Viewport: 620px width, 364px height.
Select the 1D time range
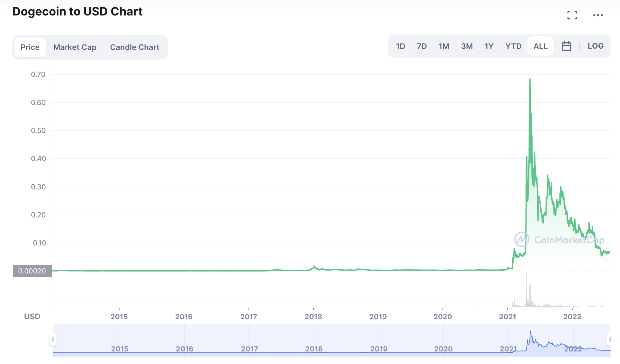[400, 46]
